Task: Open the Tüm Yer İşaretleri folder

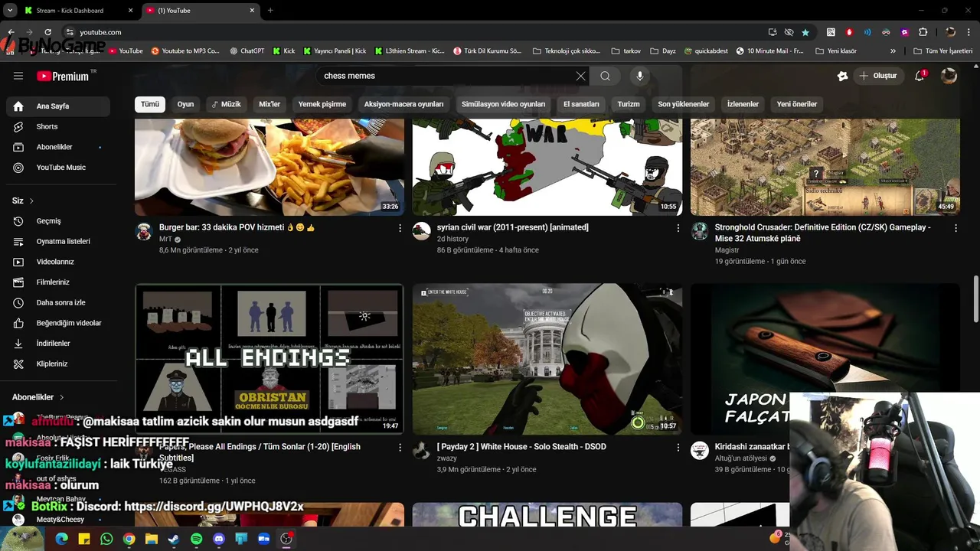Action: pyautogui.click(x=943, y=51)
